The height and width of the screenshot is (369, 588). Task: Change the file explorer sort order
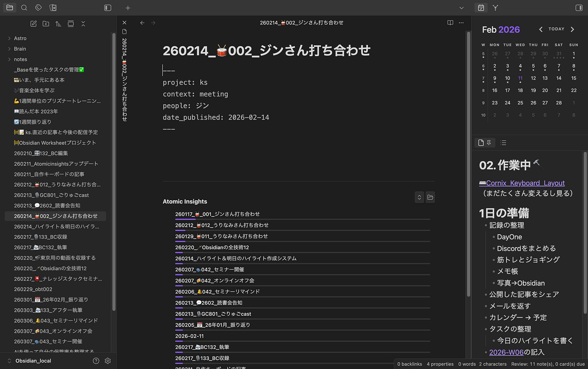tap(58, 23)
